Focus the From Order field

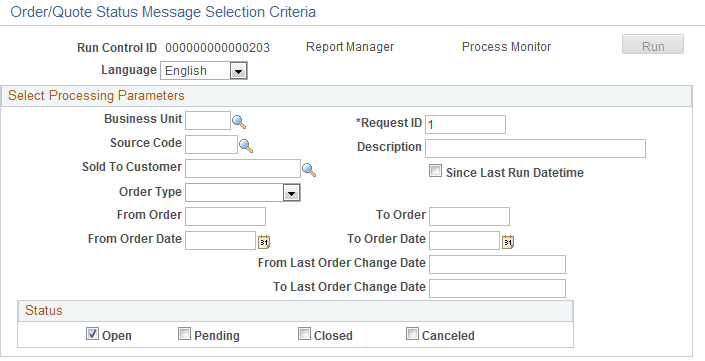(225, 216)
